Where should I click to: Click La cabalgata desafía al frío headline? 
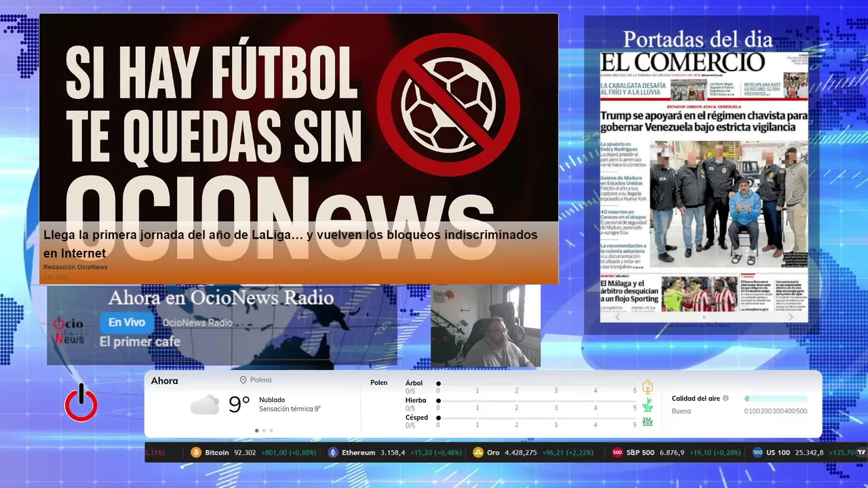pyautogui.click(x=633, y=90)
